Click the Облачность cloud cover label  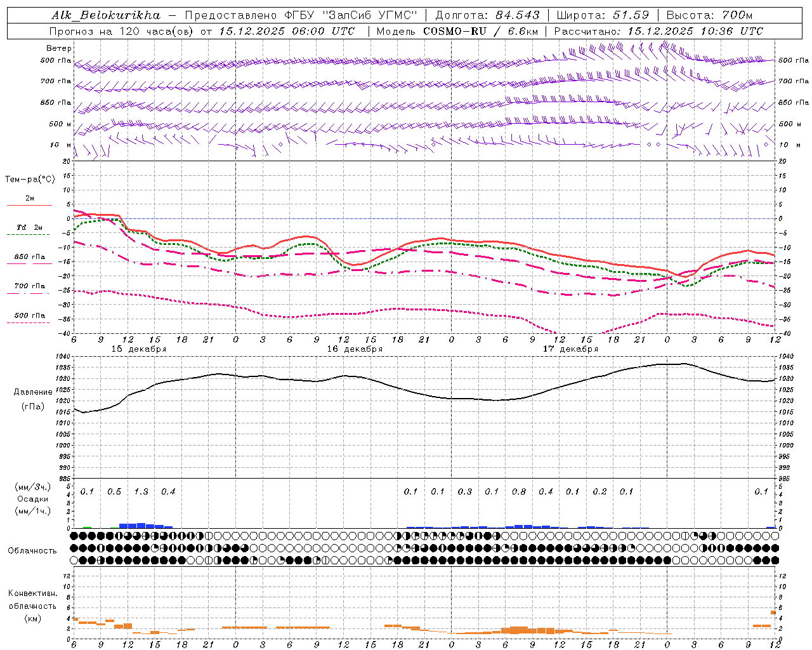(32, 550)
